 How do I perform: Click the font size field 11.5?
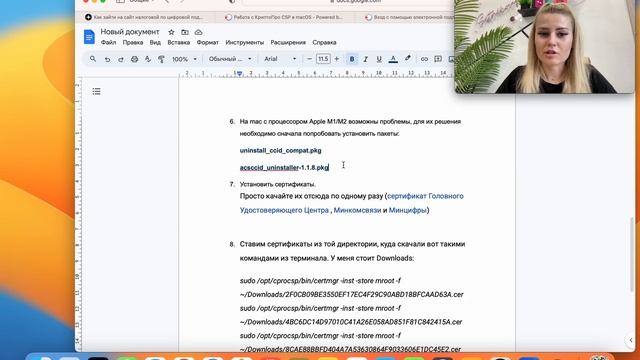pyautogui.click(x=323, y=59)
